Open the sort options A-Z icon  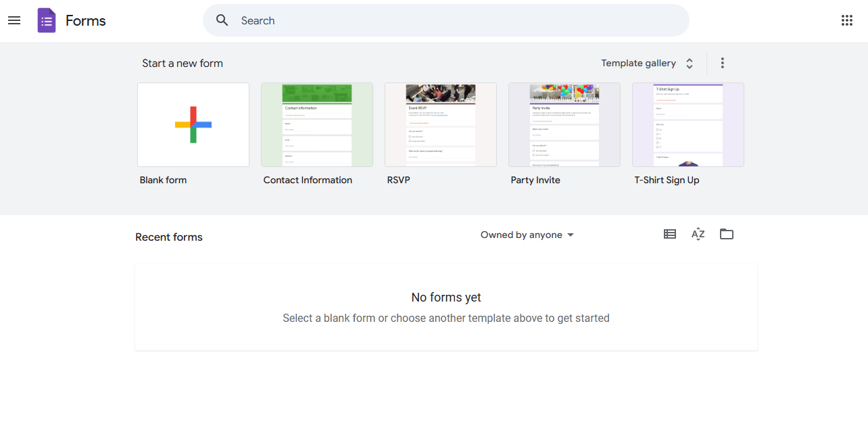pyautogui.click(x=698, y=234)
